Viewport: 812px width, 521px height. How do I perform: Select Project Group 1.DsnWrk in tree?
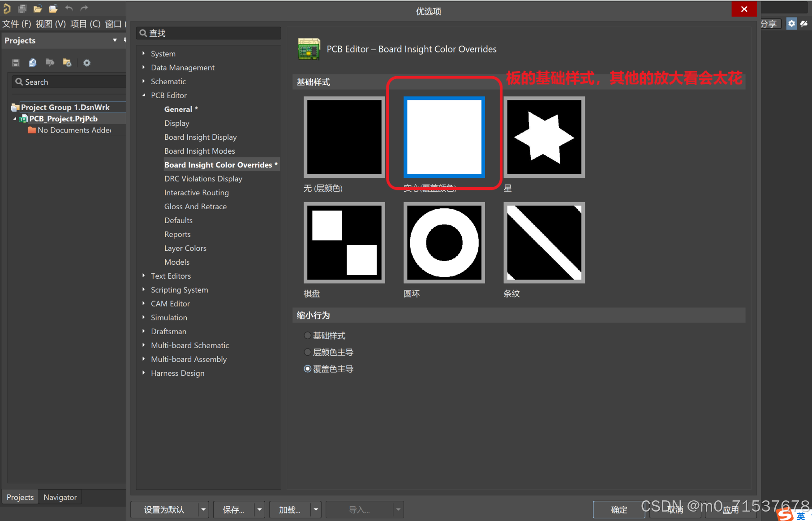click(65, 108)
